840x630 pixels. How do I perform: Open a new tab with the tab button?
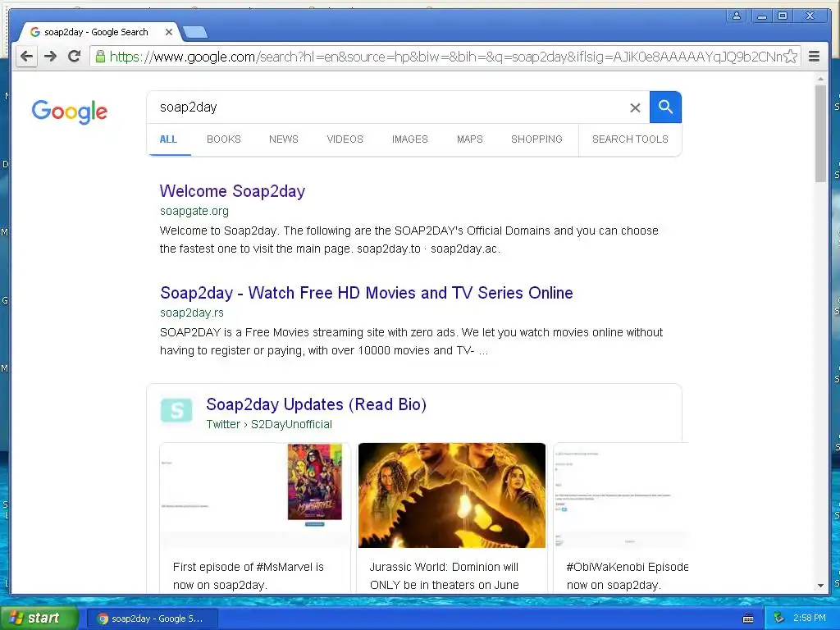pos(195,33)
